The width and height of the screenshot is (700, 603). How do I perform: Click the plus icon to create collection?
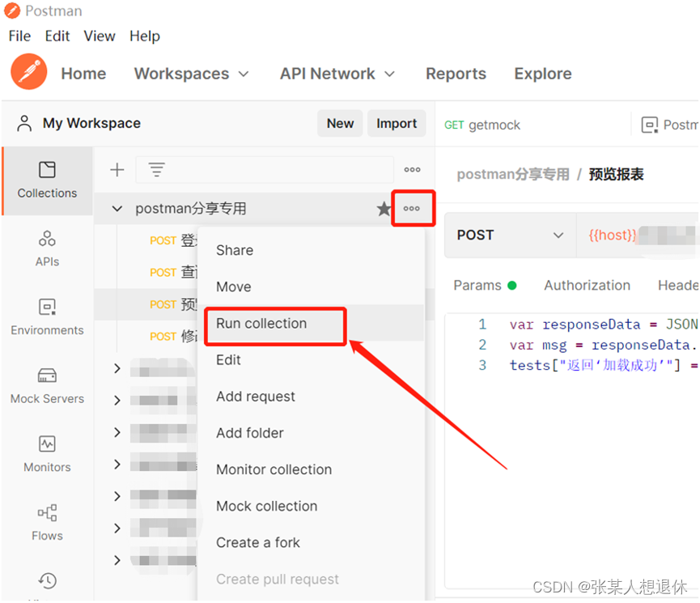click(x=117, y=170)
